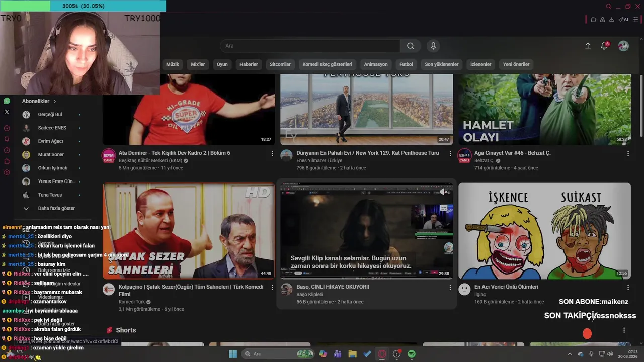644x362 pixels.
Task: Select the Futbol filter chip
Action: coord(406,64)
